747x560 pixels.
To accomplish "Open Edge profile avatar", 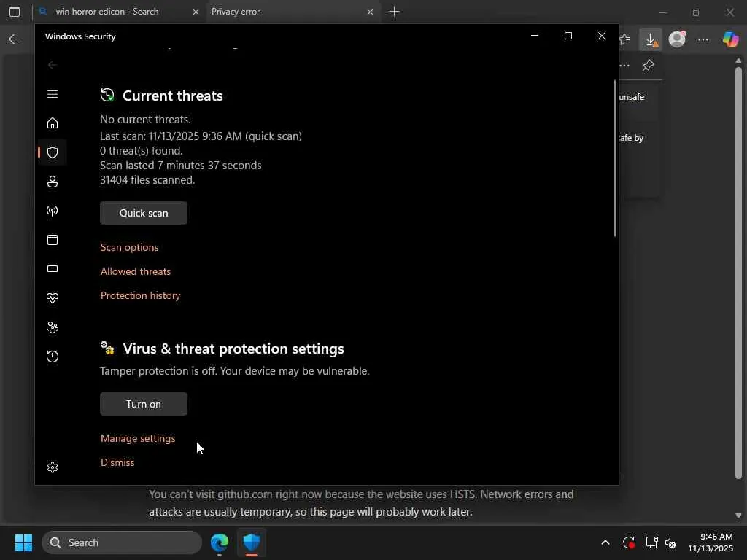I will [677, 39].
